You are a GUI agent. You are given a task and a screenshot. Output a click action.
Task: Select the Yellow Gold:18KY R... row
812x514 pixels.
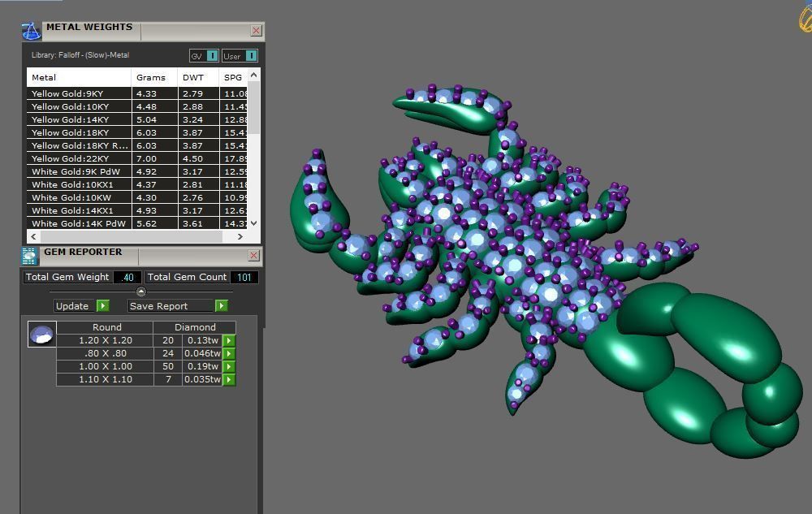pos(137,145)
